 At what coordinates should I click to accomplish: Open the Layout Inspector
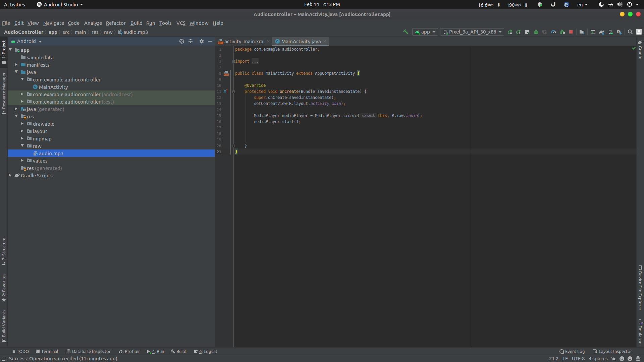coord(612,352)
